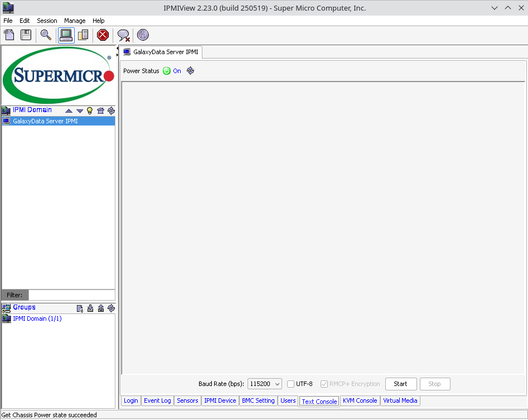Screen dimensions: 528x420
Task: Minimize the IPMIView window
Action: coord(495,8)
